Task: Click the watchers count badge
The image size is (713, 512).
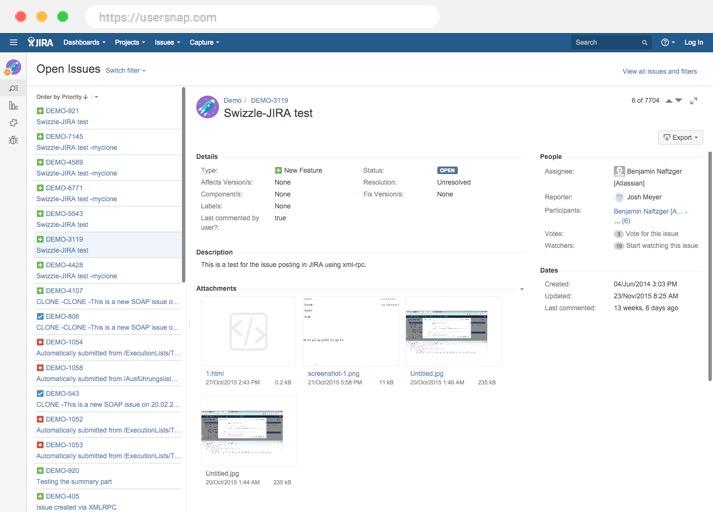Action: point(618,246)
